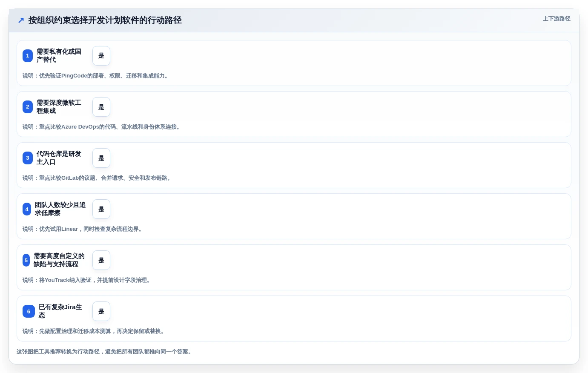The image size is (588, 373).
Task: Click the Azure DevOps comparison note
Action: click(x=102, y=127)
